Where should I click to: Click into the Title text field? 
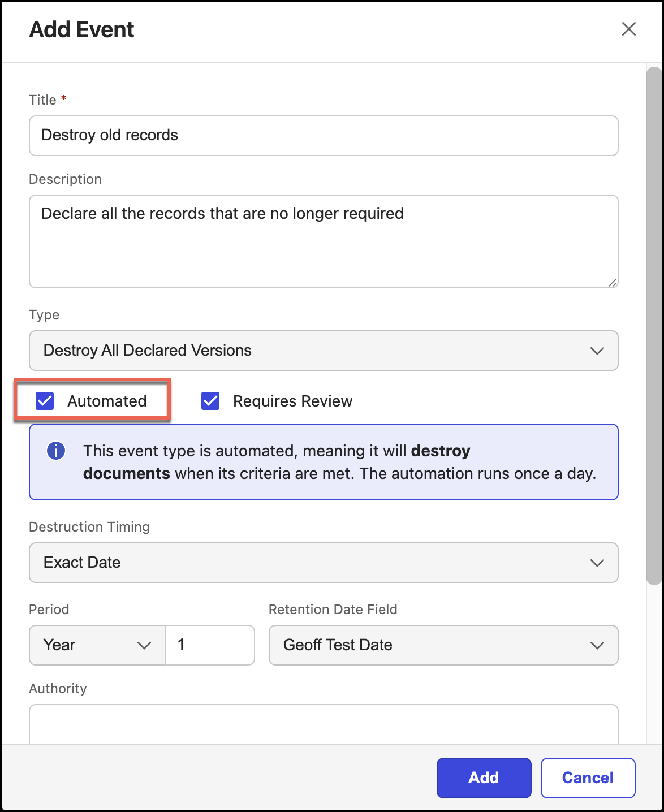tap(323, 136)
